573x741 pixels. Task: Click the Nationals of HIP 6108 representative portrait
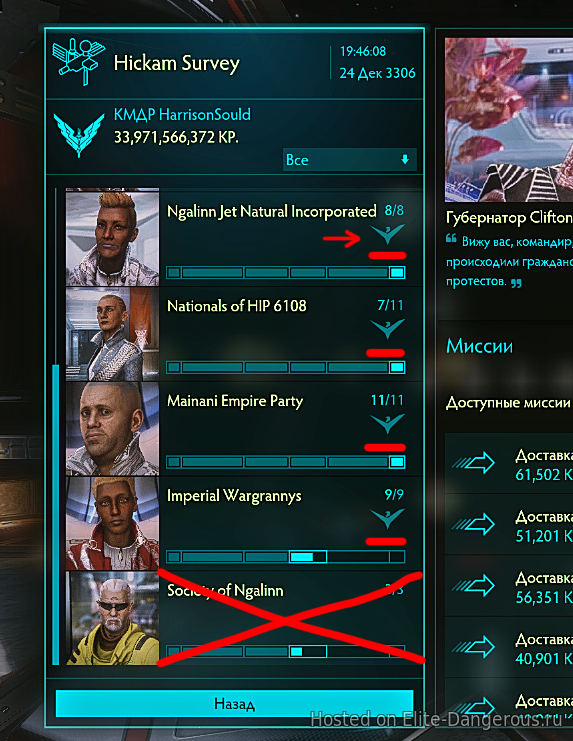coord(112,334)
